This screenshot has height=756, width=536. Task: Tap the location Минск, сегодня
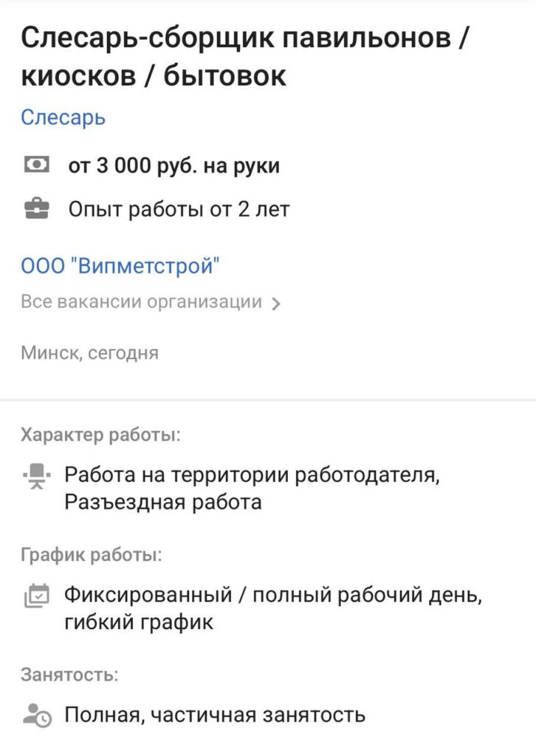tap(89, 353)
